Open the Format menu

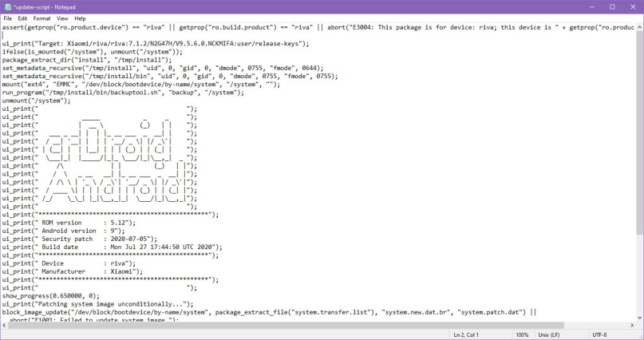click(x=41, y=18)
